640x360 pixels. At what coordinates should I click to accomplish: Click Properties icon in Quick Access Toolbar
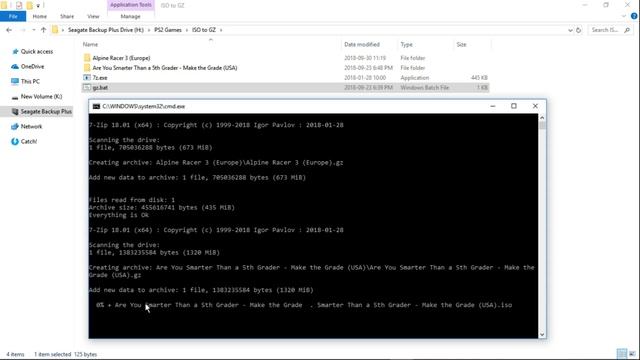pyautogui.click(x=19, y=5)
